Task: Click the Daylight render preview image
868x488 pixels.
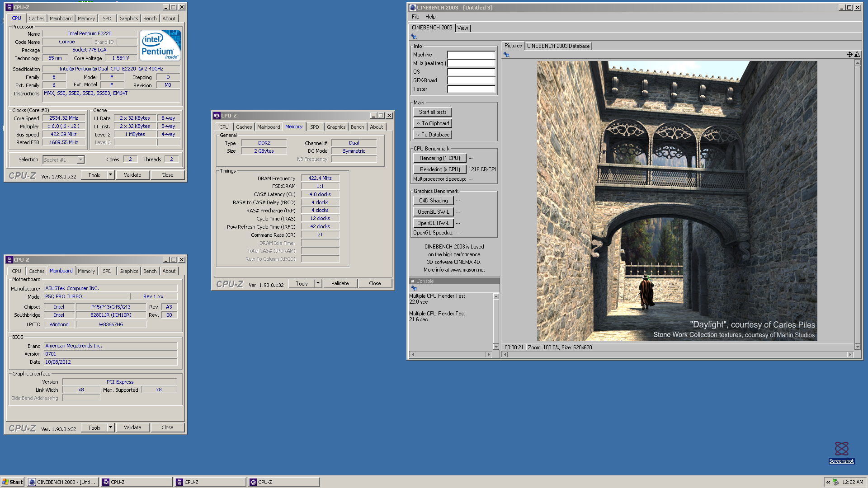Action: pyautogui.click(x=677, y=201)
